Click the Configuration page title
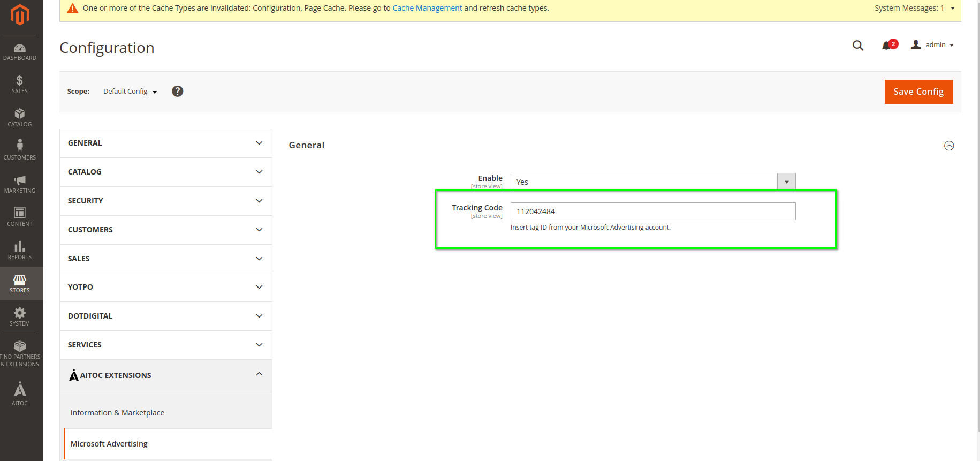The image size is (980, 461). pos(107,48)
